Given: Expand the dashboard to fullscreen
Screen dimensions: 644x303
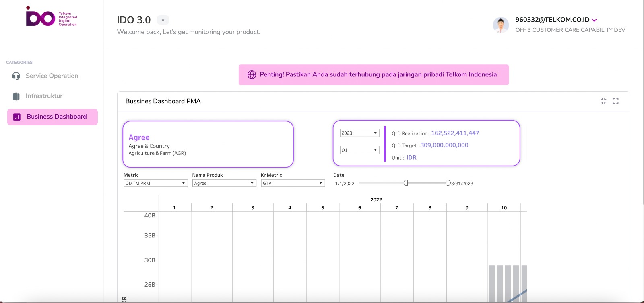Looking at the screenshot, I should pos(615,101).
